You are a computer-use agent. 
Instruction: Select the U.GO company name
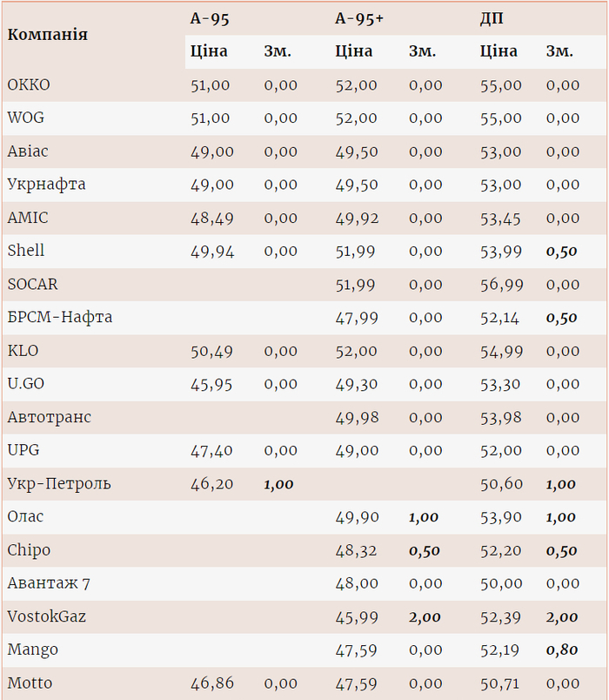point(28,384)
